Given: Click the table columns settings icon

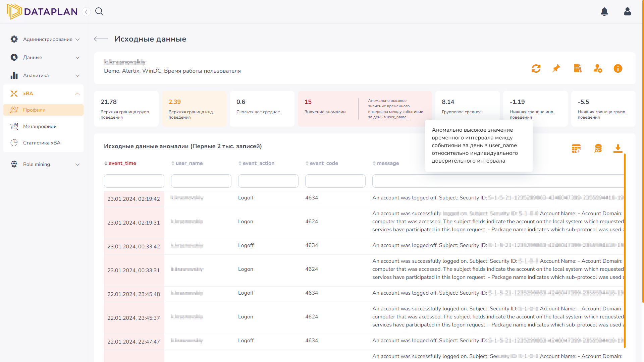Looking at the screenshot, I should (576, 148).
